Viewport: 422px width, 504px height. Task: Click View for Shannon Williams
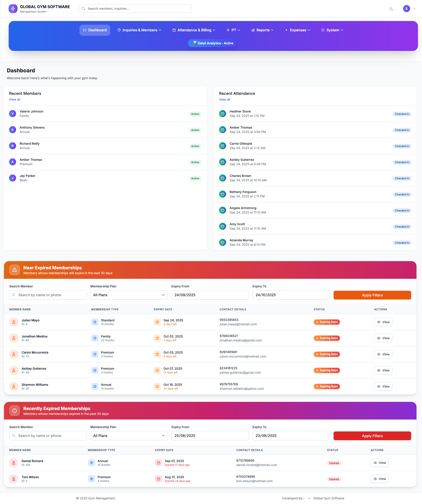coord(383,386)
